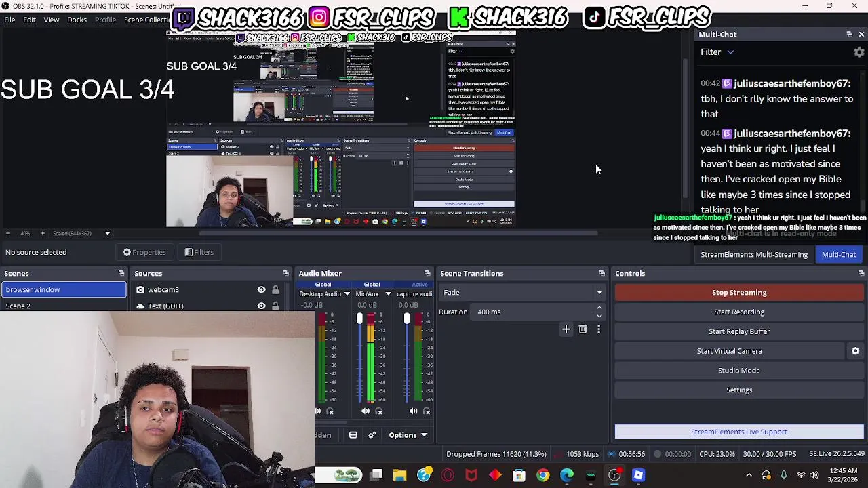
Task: Toggle monitoring for the Desktop Audio channel
Action: coord(330,411)
